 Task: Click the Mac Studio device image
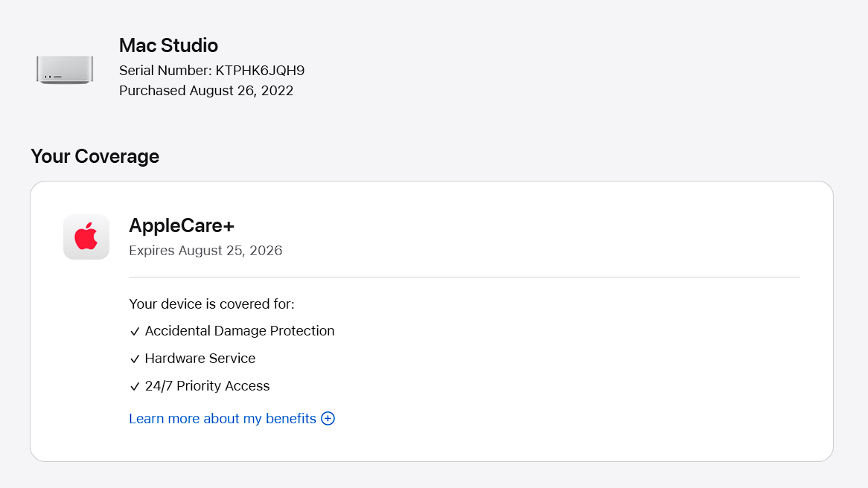pos(65,69)
